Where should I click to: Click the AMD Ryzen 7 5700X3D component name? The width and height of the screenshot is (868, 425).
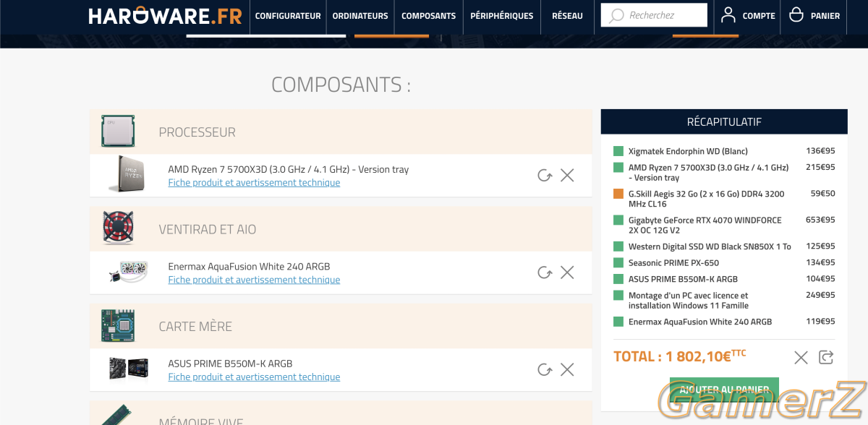tap(289, 169)
